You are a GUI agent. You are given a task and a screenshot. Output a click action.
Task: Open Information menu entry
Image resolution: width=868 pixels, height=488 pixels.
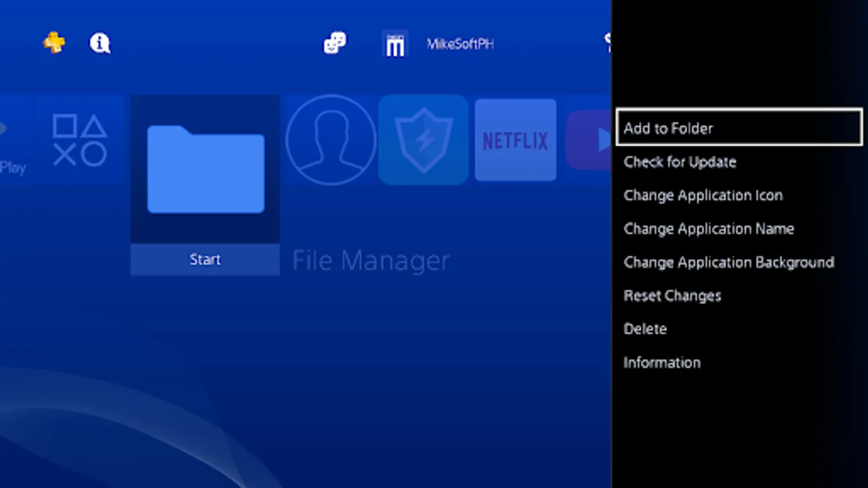(x=662, y=362)
